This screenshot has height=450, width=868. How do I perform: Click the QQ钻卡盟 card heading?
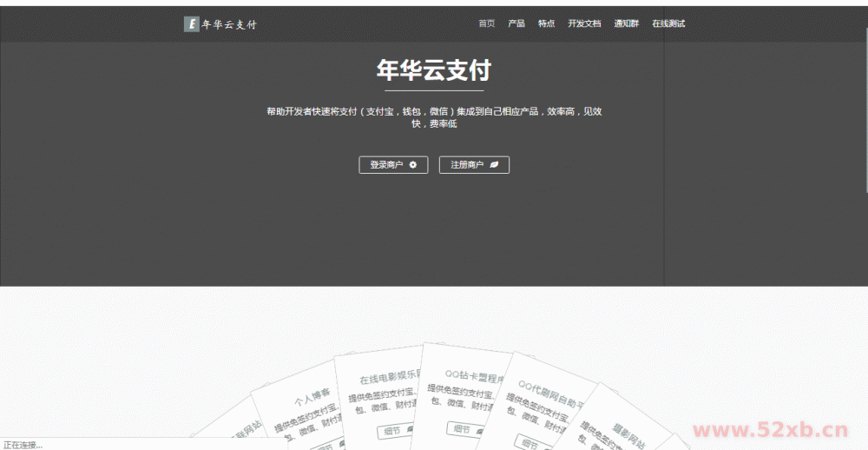pos(475,375)
